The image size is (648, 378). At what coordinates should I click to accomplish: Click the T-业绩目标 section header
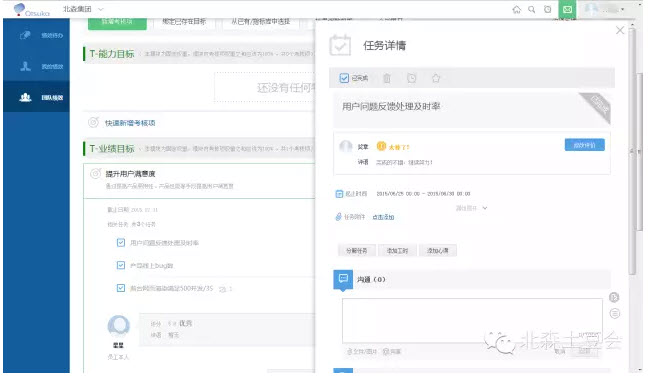pyautogui.click(x=112, y=149)
